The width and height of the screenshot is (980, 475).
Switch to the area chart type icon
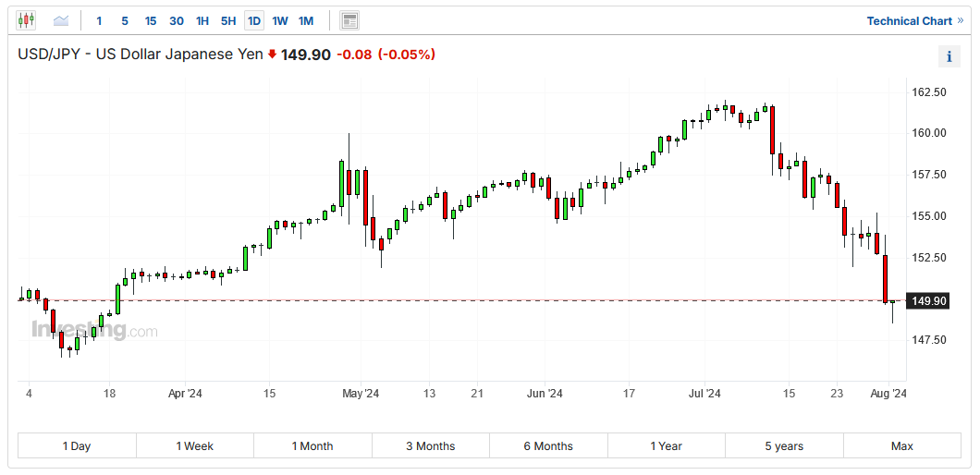click(x=61, y=20)
